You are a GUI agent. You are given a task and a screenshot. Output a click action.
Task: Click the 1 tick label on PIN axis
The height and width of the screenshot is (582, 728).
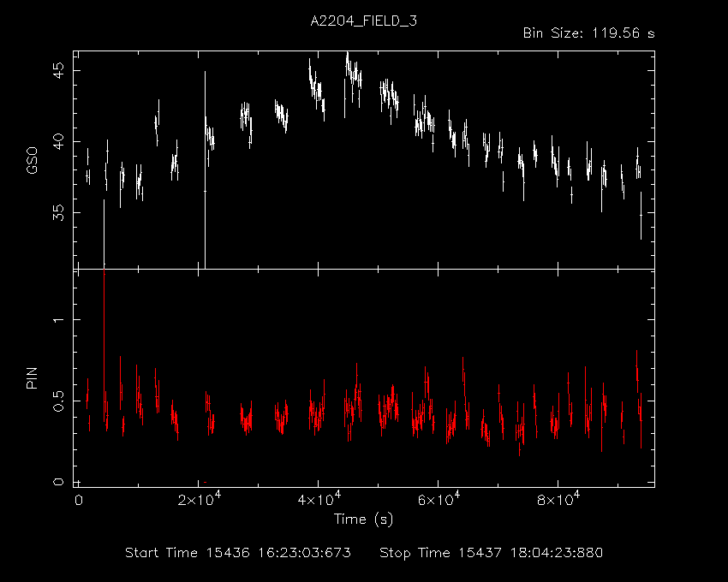58,320
